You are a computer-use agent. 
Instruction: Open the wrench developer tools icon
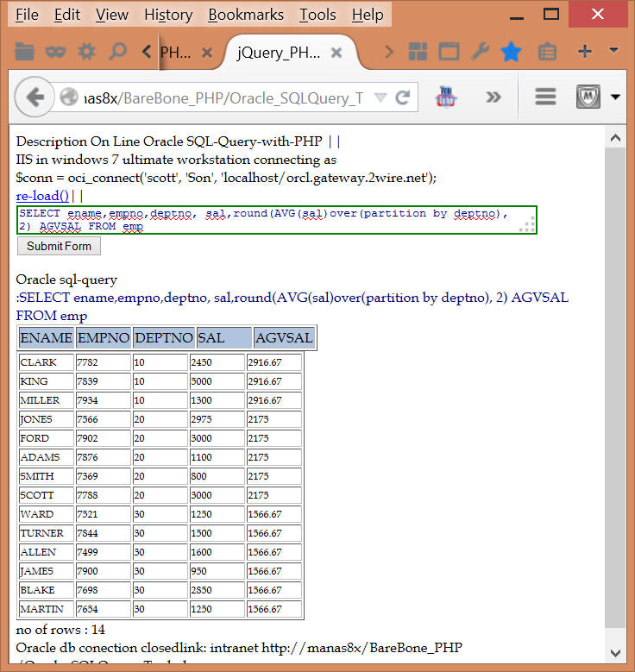tap(480, 52)
